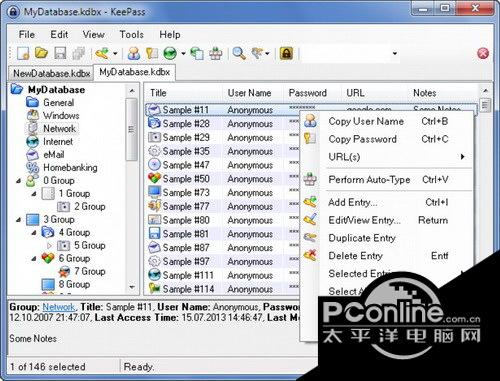Collapse the 1 Group tree node
This screenshot has height=381, width=500.
tap(34, 194)
